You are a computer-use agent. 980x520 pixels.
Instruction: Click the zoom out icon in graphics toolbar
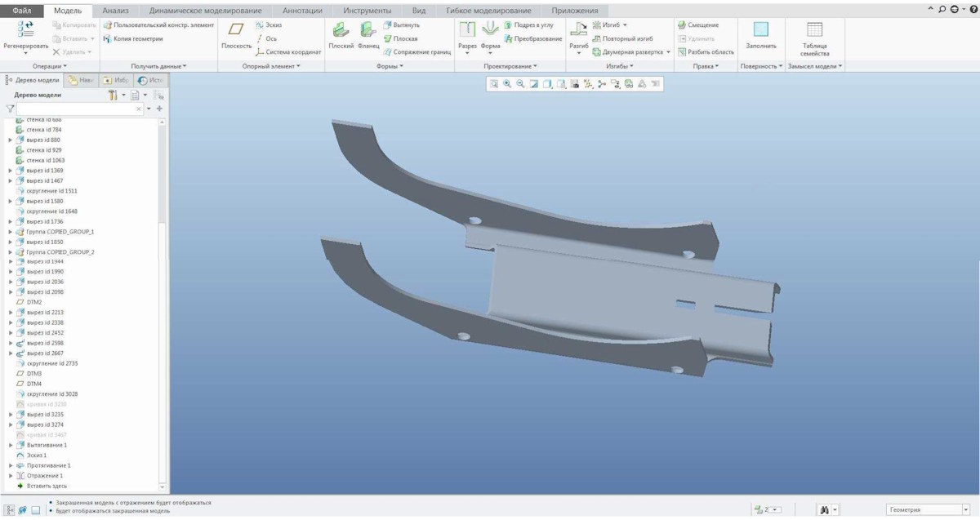pos(520,83)
